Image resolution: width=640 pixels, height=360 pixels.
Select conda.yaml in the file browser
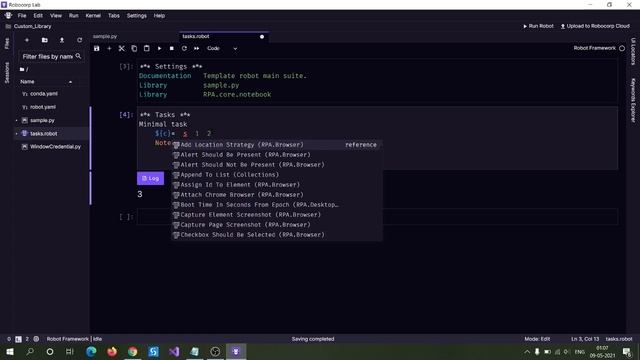tap(44, 94)
